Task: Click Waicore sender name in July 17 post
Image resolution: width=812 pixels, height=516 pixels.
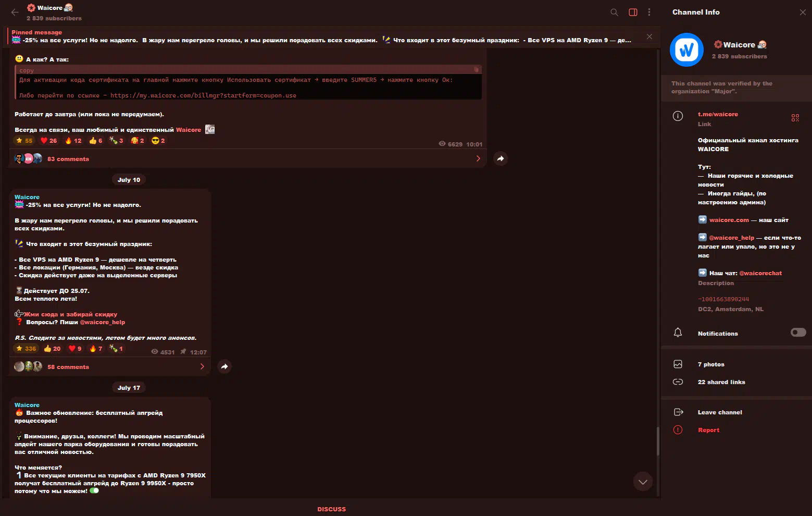Action: 27,405
